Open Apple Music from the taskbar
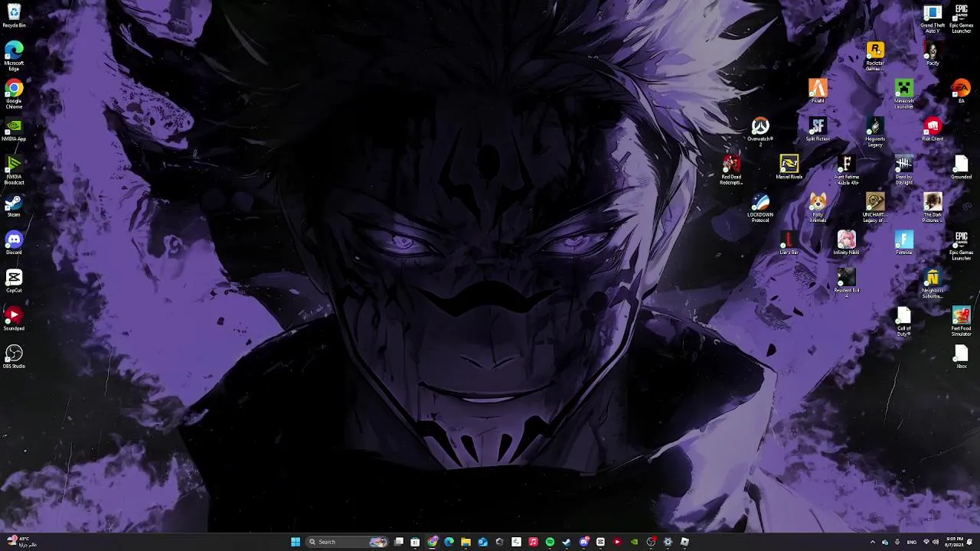Image resolution: width=980 pixels, height=551 pixels. pos(533,542)
